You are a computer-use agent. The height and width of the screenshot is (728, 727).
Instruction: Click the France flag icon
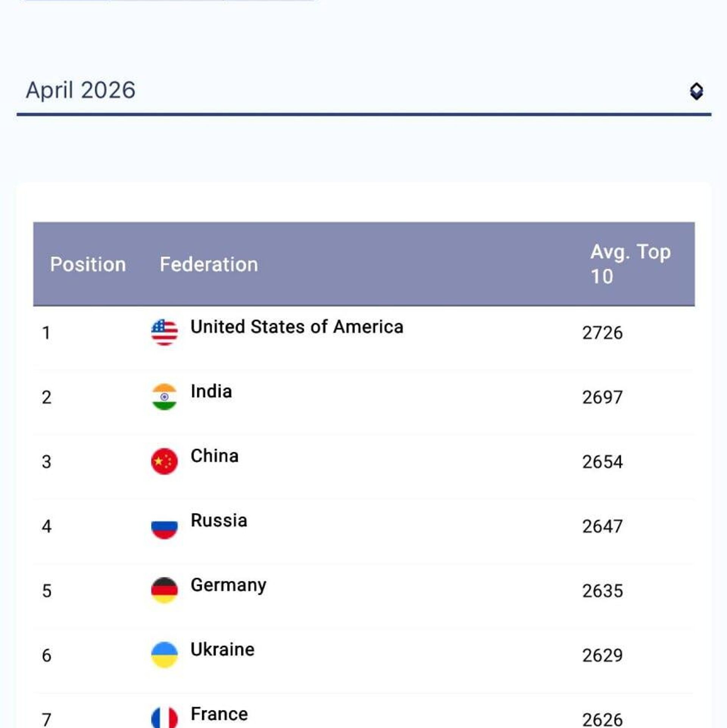[164, 718]
